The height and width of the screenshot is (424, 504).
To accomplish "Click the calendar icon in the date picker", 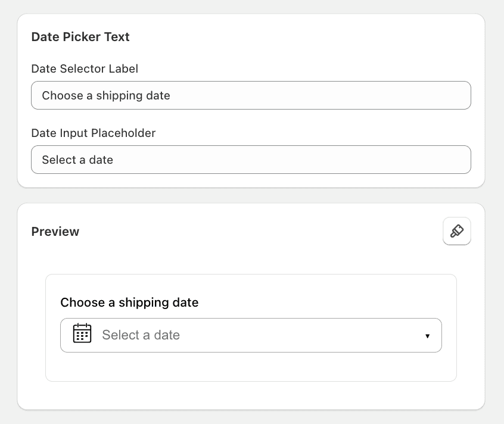I will click(82, 333).
